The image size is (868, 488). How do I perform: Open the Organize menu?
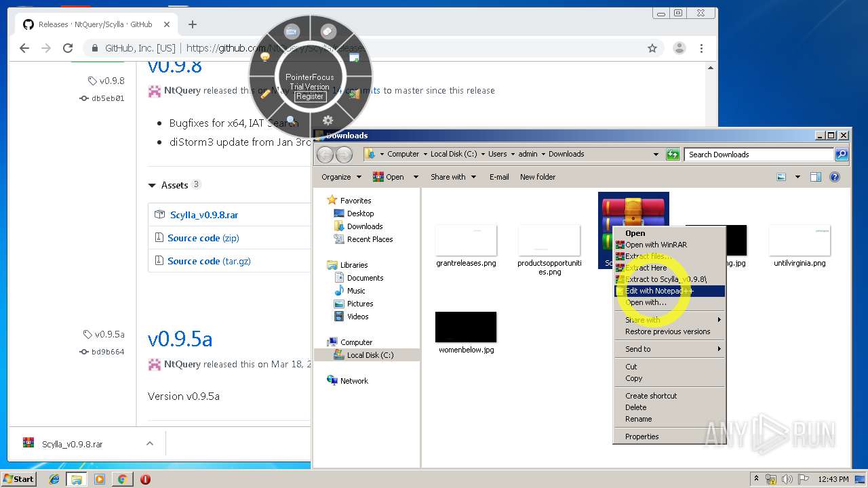341,177
